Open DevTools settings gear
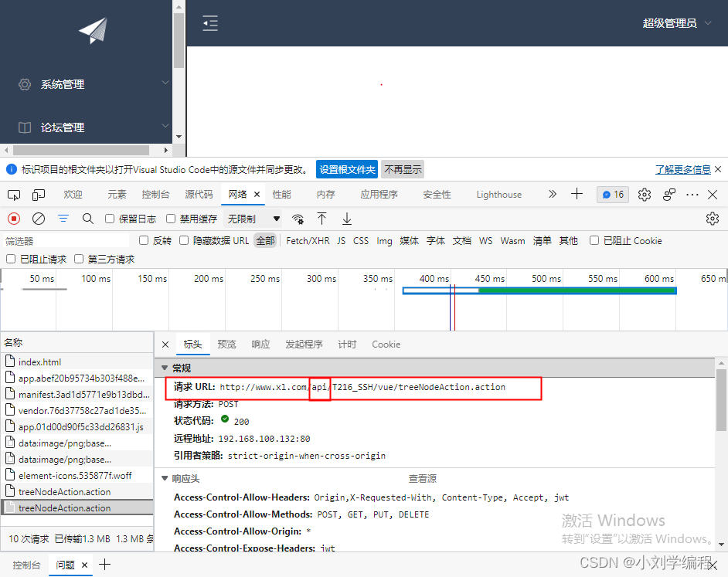This screenshot has width=728, height=577. click(x=645, y=195)
